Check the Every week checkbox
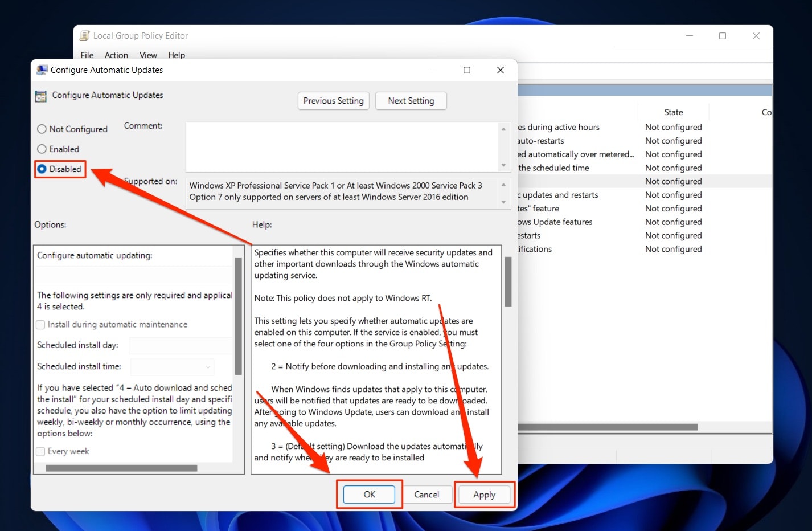 tap(40, 451)
